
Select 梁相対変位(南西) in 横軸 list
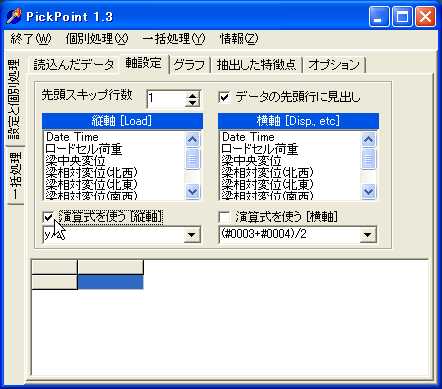pos(267,195)
